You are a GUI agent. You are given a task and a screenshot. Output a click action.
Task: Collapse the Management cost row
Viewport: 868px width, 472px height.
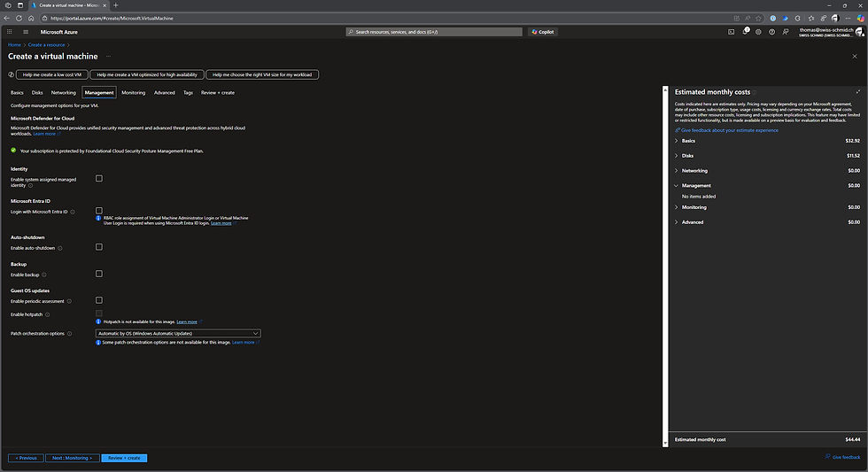coord(767,186)
